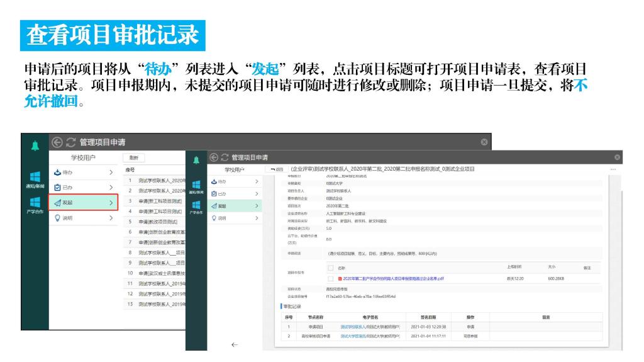644x362 pixels.
Task: Click the bell icon in the left window
Action: [35, 145]
